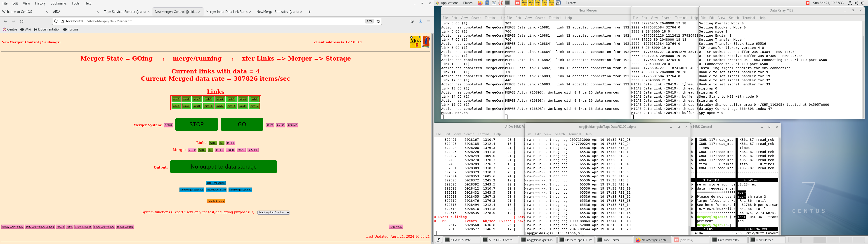868x244 pixels.
Task: Bookmark this page with star icon
Action: point(378,21)
